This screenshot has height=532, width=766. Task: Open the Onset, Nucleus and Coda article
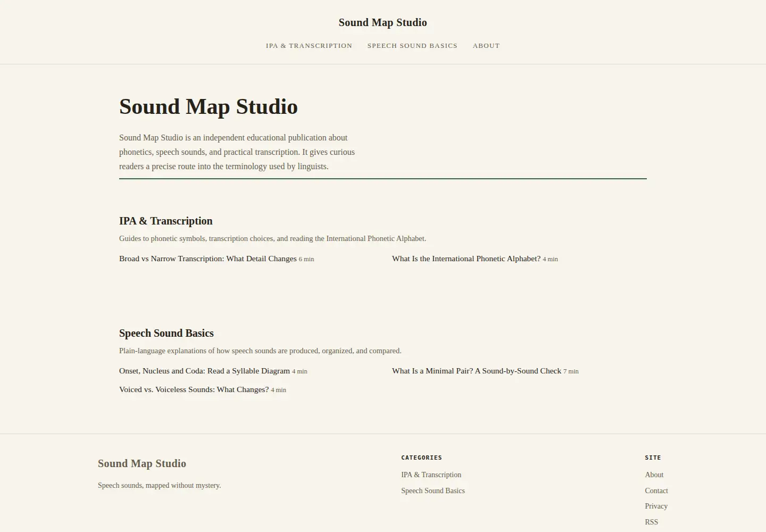click(x=204, y=371)
